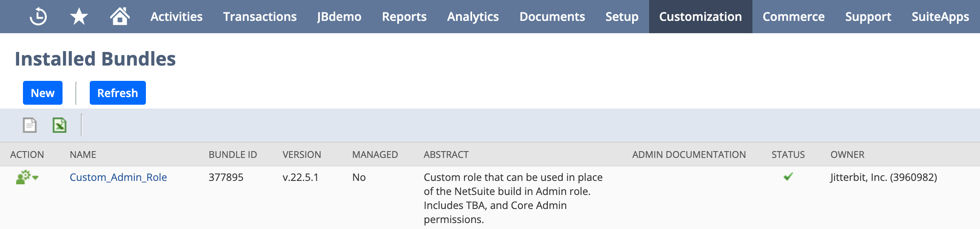Image resolution: width=980 pixels, height=229 pixels.
Task: Expand the bundle action dropdown arrow
Action: point(36,178)
